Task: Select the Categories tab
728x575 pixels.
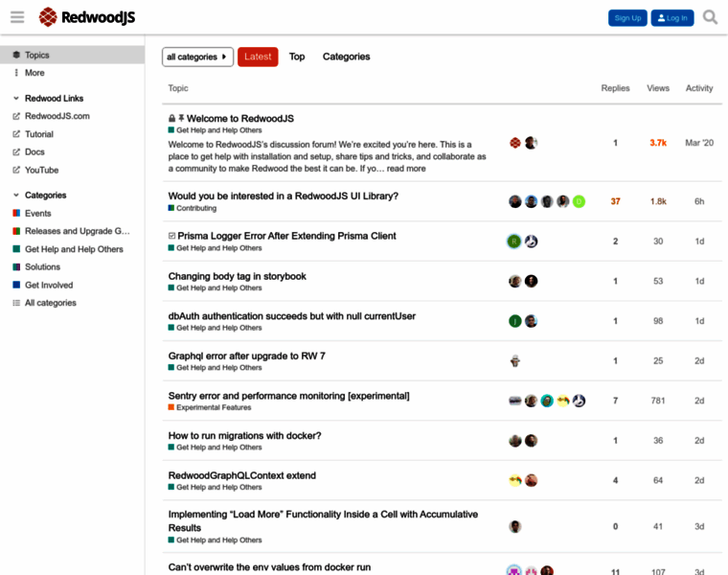Action: click(346, 57)
